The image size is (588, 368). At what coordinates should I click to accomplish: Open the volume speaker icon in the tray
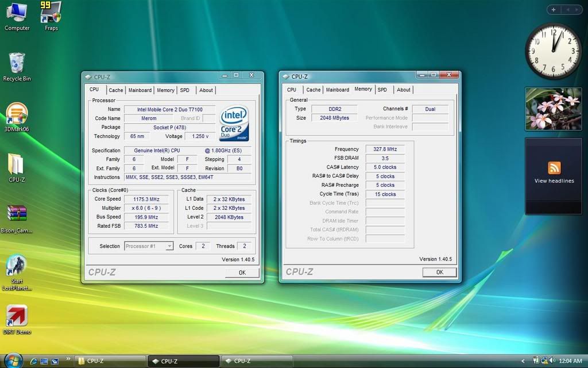pyautogui.click(x=552, y=361)
